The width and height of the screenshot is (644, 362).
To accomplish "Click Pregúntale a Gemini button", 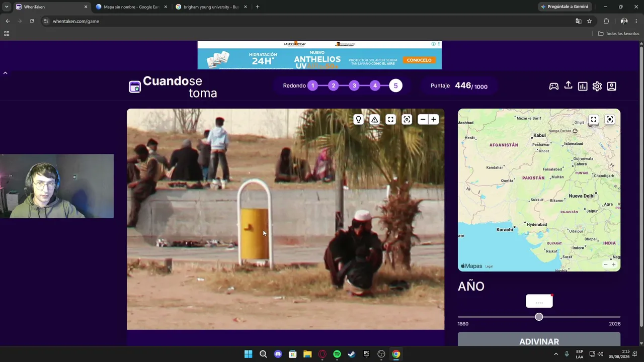I will pos(565,7).
